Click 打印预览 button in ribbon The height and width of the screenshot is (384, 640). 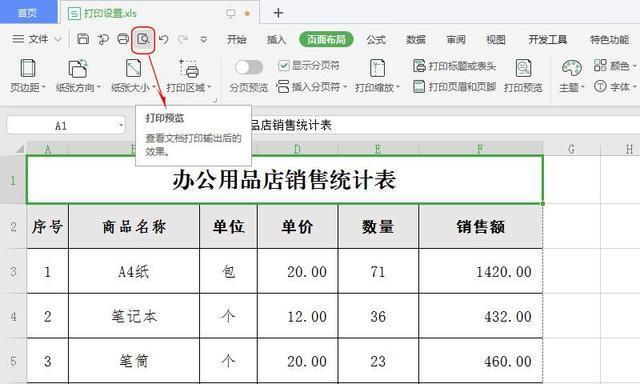coord(523,75)
